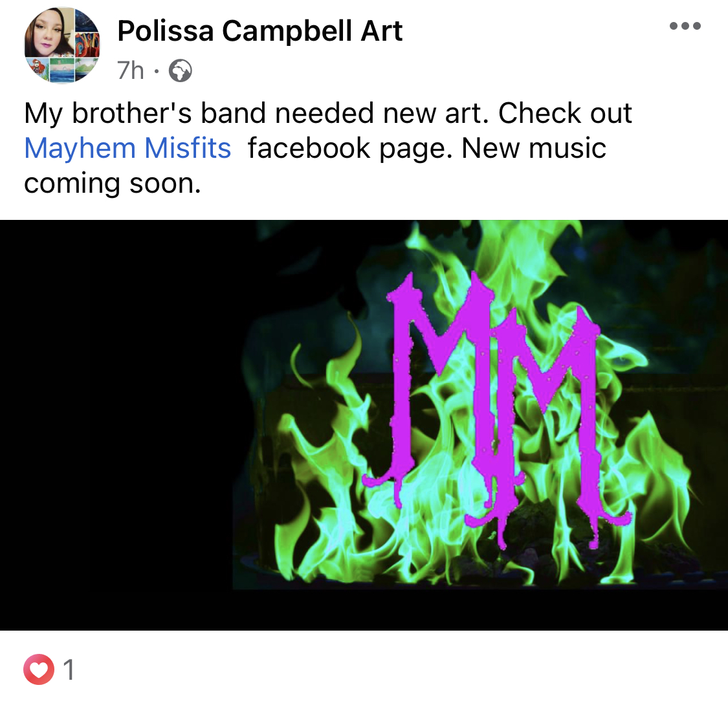Click the "Check out" text in the post
This screenshot has height=705, width=728.
tap(564, 113)
